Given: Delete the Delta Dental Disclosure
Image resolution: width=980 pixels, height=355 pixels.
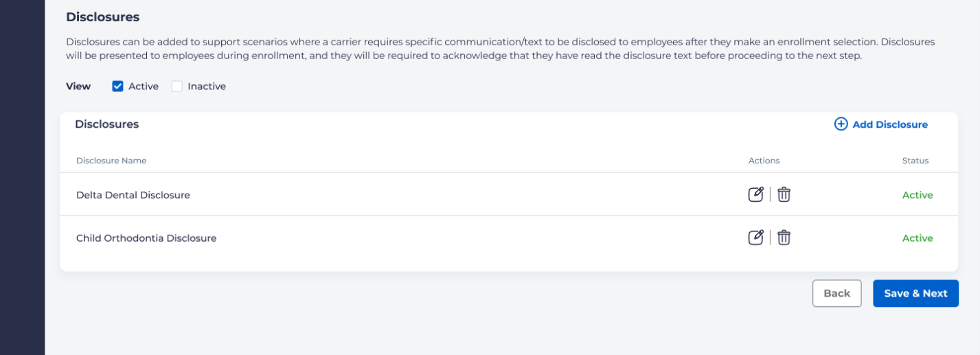Looking at the screenshot, I should coord(784,194).
